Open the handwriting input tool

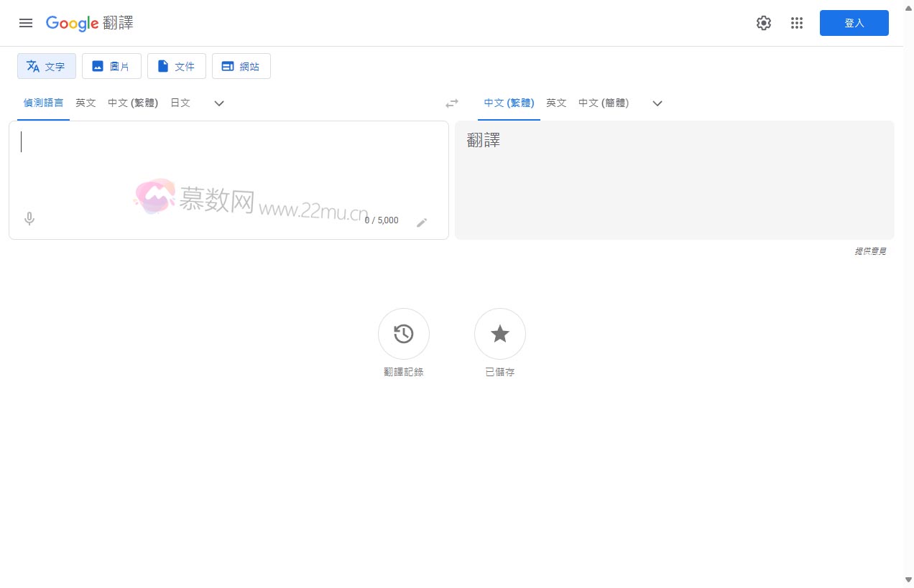tap(423, 223)
